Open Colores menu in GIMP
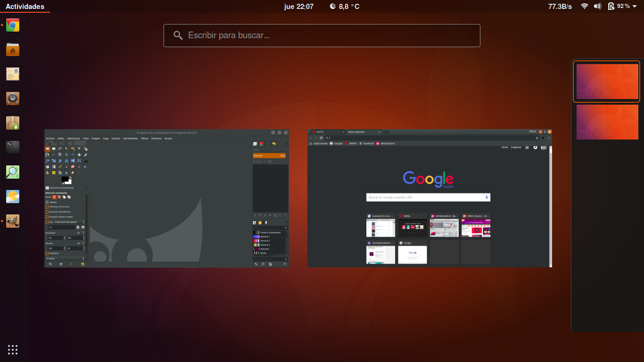Screen dimensions: 644x362 click(x=116, y=138)
